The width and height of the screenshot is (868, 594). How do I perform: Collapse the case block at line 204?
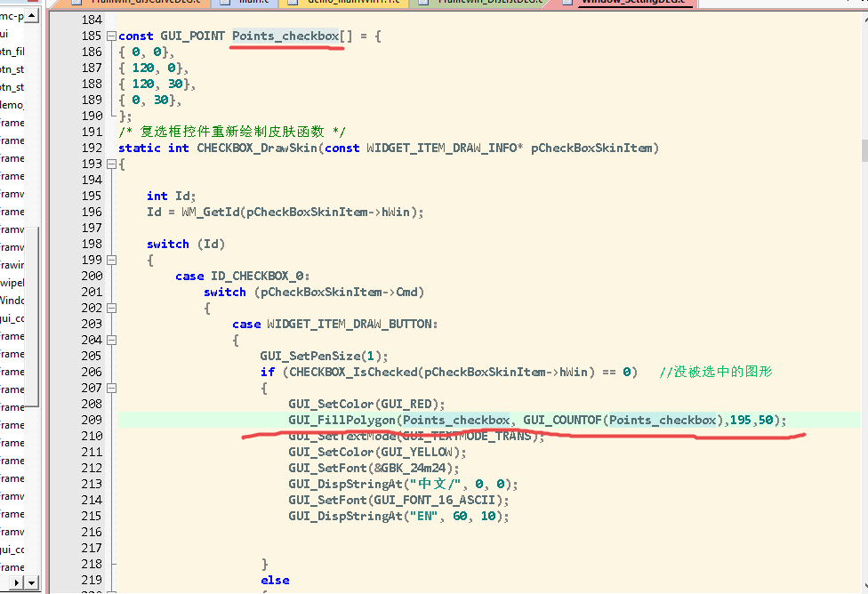(110, 341)
